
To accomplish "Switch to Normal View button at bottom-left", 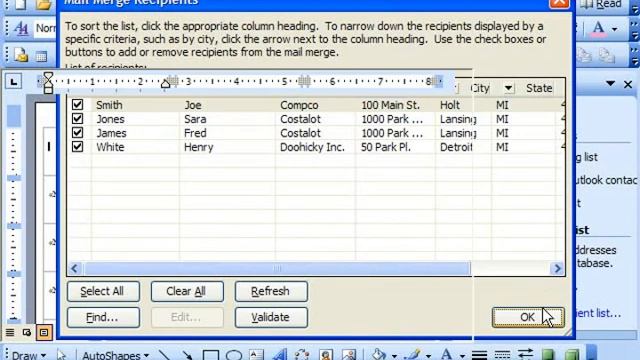I will (x=10, y=333).
